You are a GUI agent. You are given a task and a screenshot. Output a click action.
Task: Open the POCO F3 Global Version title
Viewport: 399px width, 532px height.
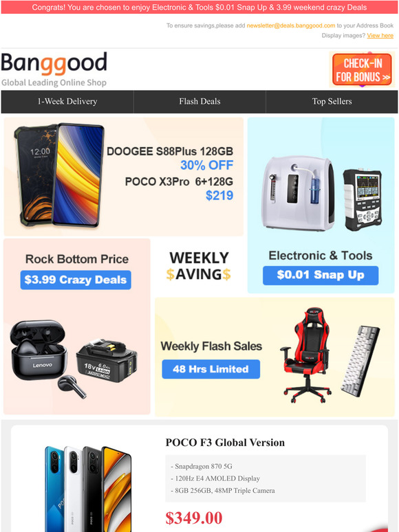click(x=225, y=443)
